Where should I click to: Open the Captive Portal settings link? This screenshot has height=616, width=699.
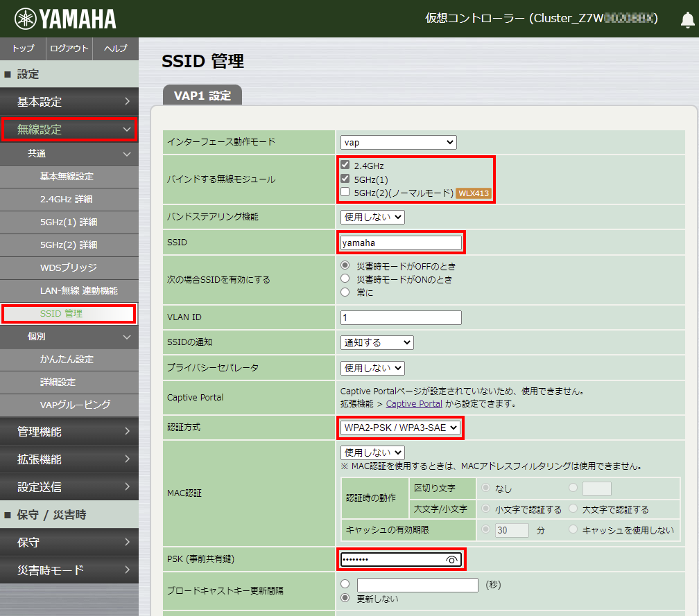(414, 403)
